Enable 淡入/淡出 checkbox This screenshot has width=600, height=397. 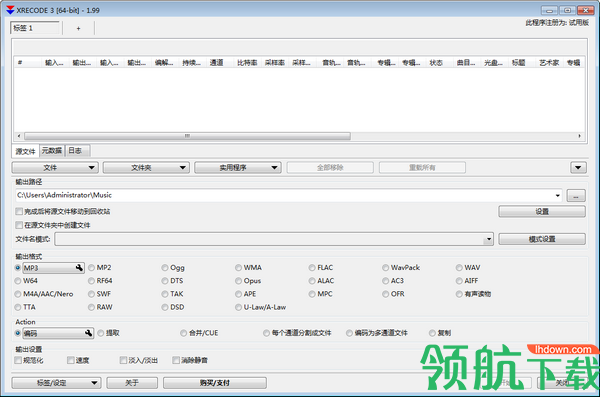[123, 360]
